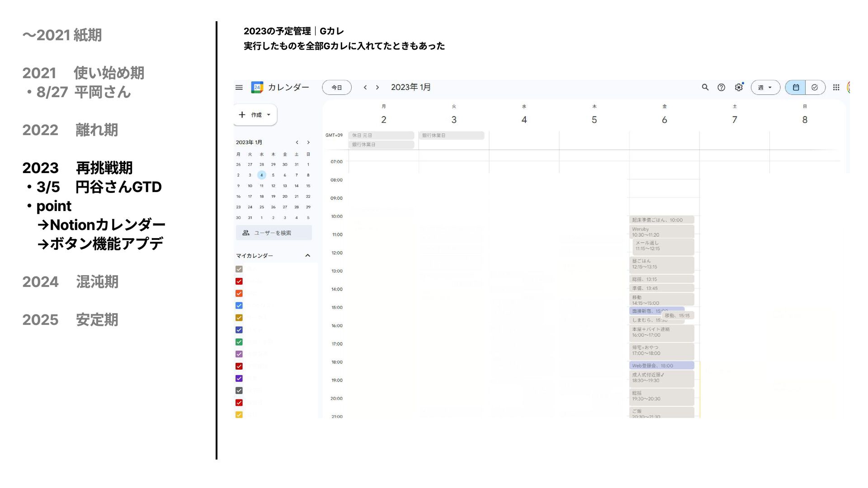This screenshot has height=488, width=868.
Task: Click the plus icon on 作成 button
Action: (x=242, y=115)
